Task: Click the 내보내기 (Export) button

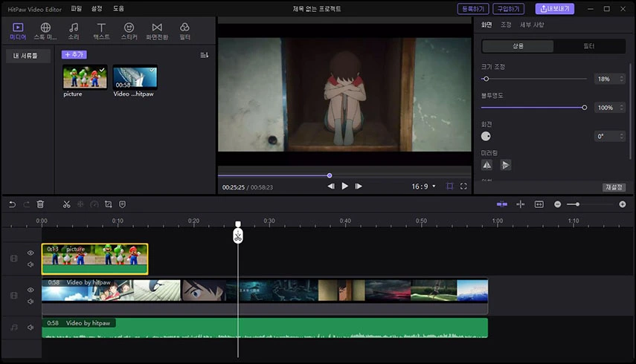Action: pyautogui.click(x=554, y=8)
